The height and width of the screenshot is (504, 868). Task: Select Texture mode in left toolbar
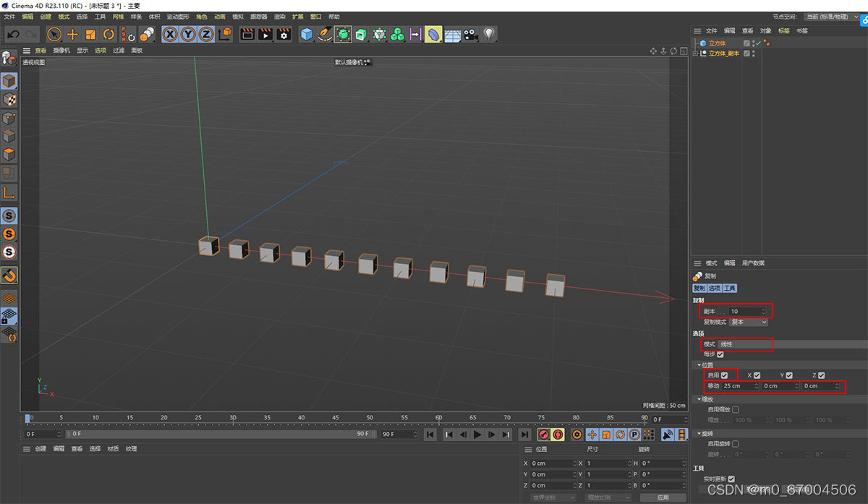9,100
